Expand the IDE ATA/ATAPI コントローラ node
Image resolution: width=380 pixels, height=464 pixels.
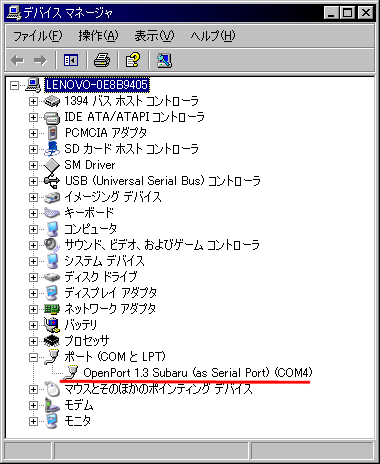tap(33, 117)
